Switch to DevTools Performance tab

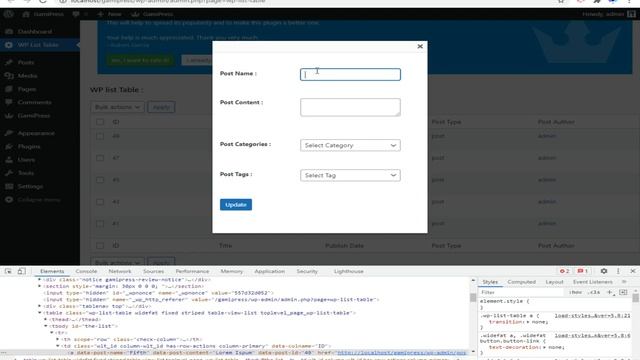click(192, 271)
